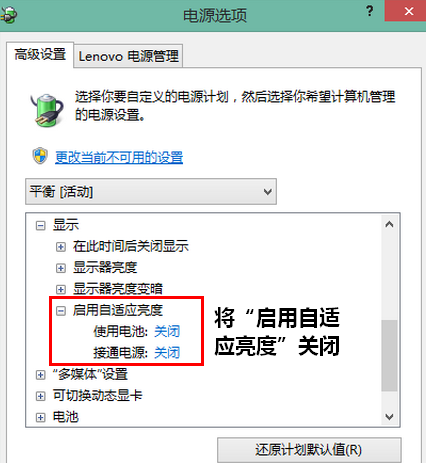This screenshot has height=463, width=426.
Task: Expand the 显示器亮度 node
Action: click(61, 268)
